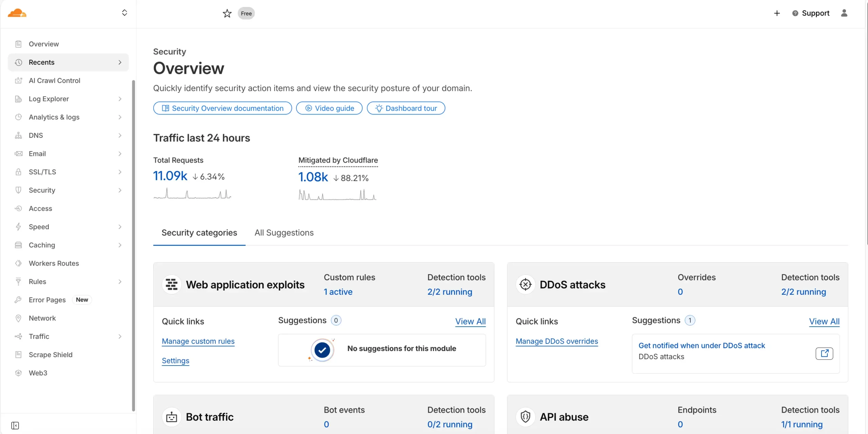Click the external link icon for DDoS suggestion
This screenshot has height=434, width=868.
click(x=824, y=354)
